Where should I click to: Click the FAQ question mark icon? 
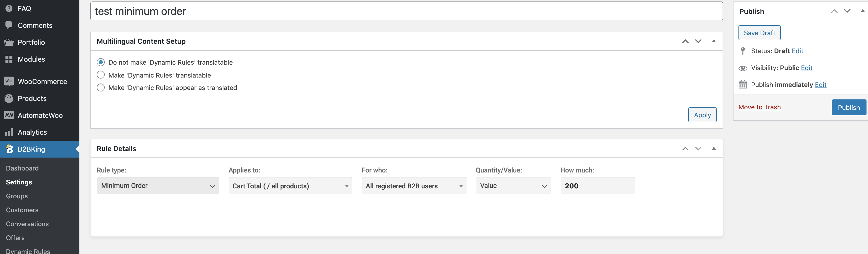click(x=9, y=8)
